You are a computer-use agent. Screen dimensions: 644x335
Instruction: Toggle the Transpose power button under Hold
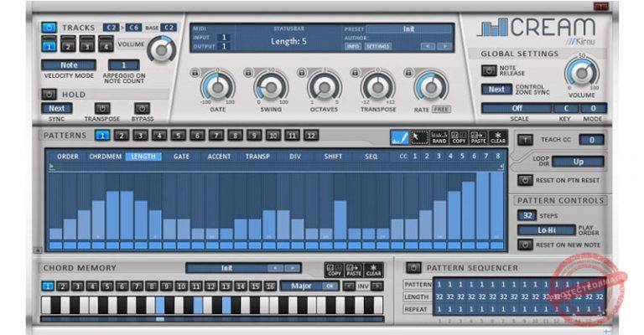coord(102,109)
